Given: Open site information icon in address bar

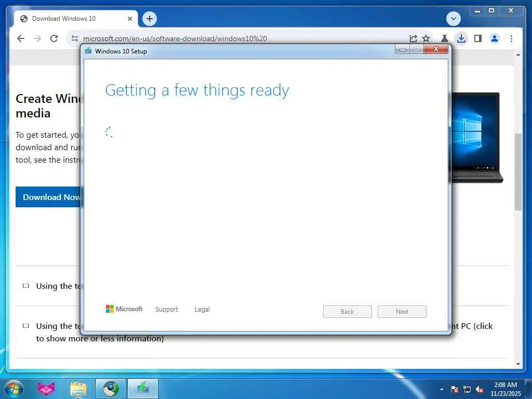Looking at the screenshot, I should pyautogui.click(x=75, y=38).
